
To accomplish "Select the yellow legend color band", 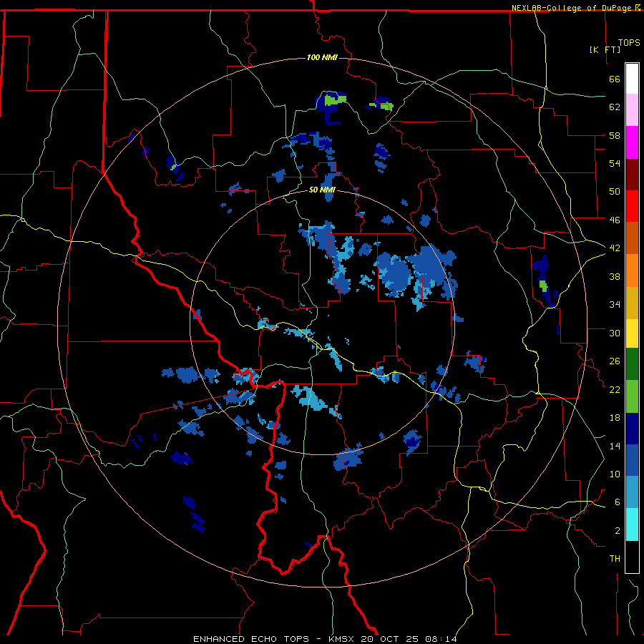I will pos(632,333).
